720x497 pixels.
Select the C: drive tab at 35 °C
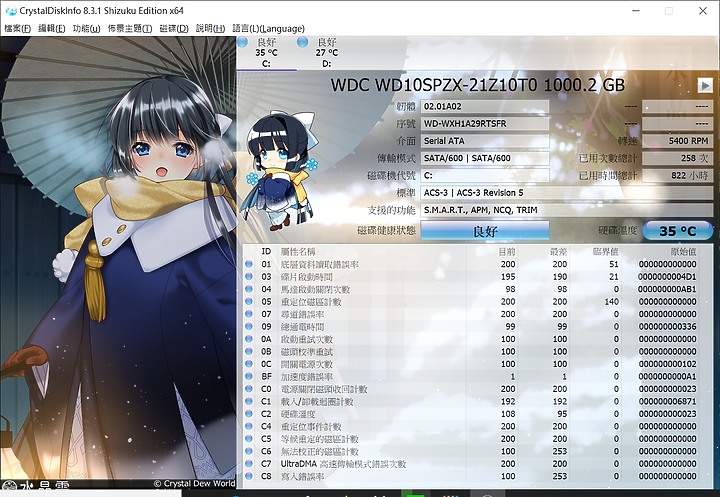coord(266,53)
